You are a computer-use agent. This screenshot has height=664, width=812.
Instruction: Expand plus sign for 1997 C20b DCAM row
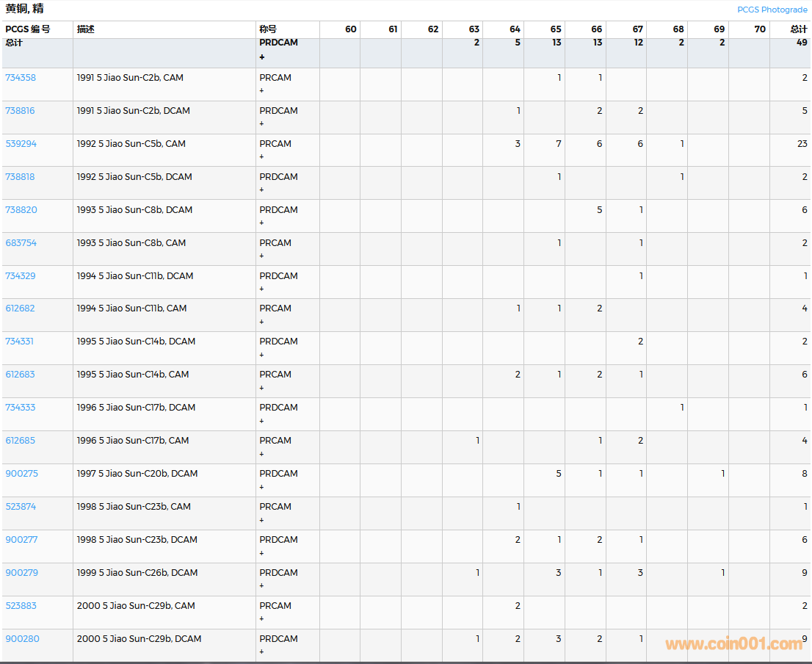tap(262, 487)
